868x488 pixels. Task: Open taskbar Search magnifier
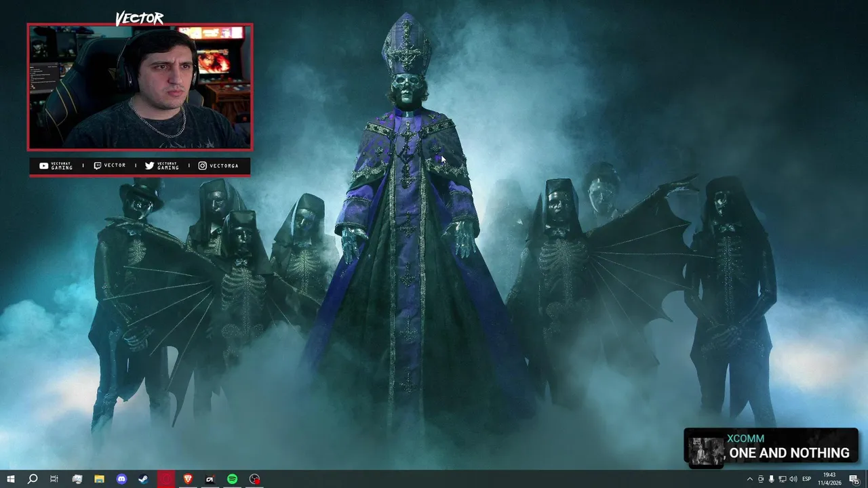point(32,479)
